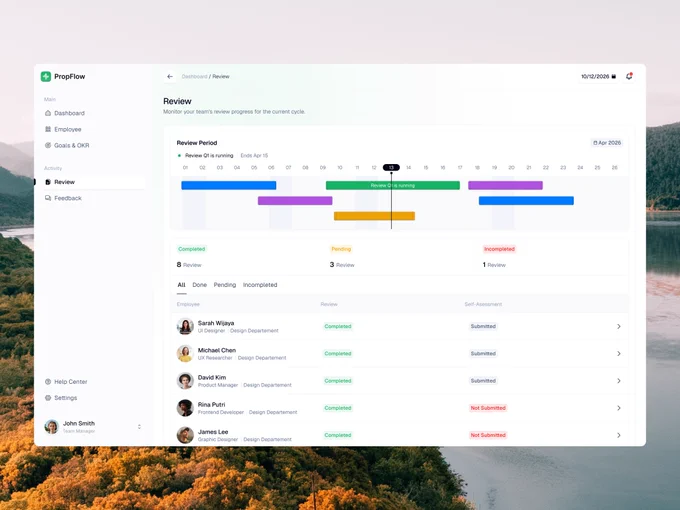The image size is (680, 510).
Task: Click the Review document icon
Action: 48,182
